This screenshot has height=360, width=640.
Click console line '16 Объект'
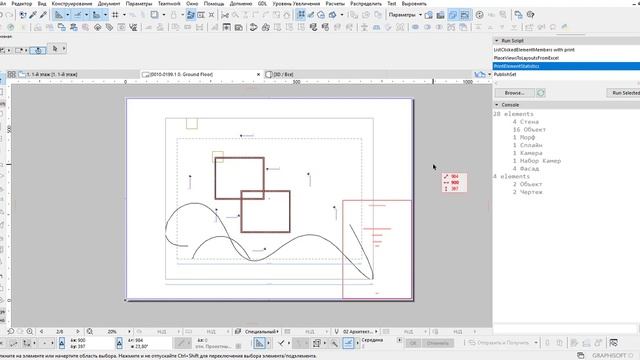coord(529,129)
